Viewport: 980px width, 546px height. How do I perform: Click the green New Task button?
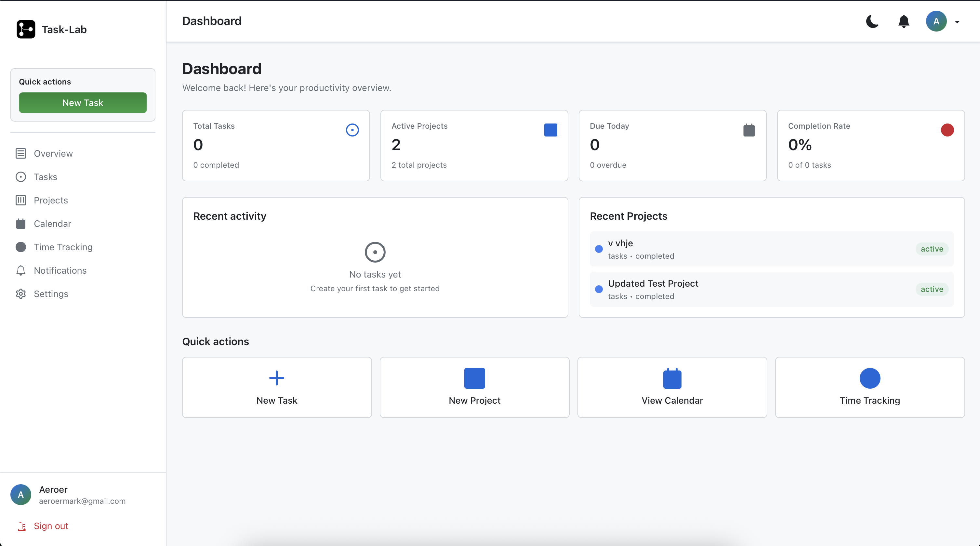(83, 103)
